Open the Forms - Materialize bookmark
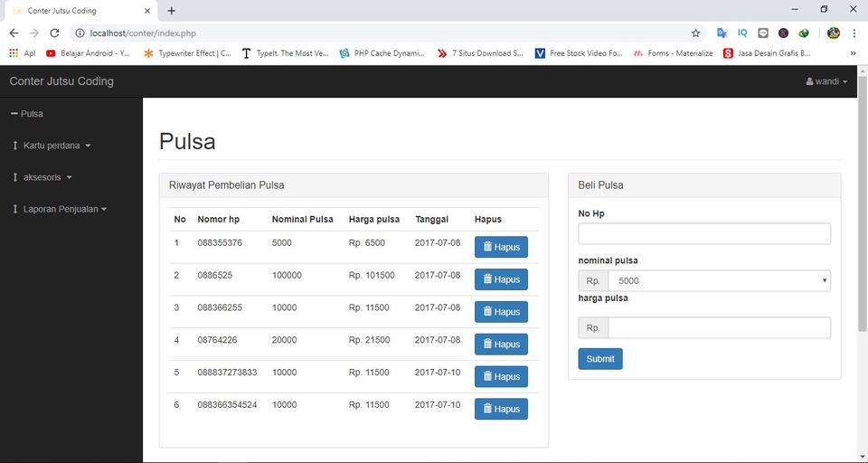The width and height of the screenshot is (868, 463). 673,53
